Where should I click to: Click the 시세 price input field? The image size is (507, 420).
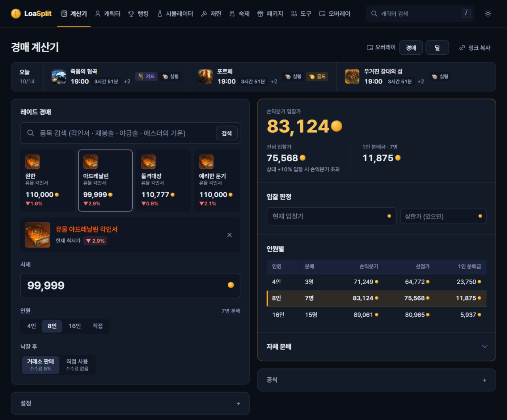pyautogui.click(x=130, y=285)
